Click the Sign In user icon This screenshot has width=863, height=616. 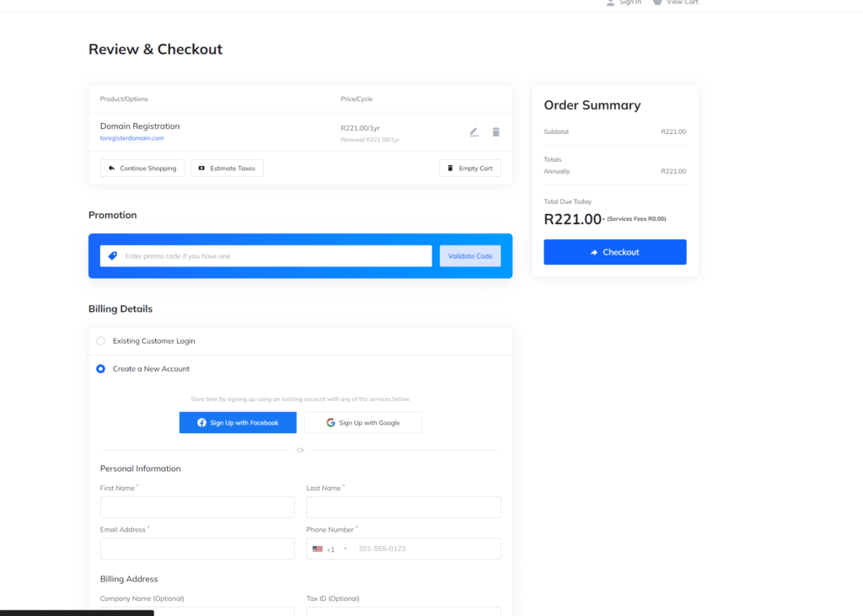(610, 3)
